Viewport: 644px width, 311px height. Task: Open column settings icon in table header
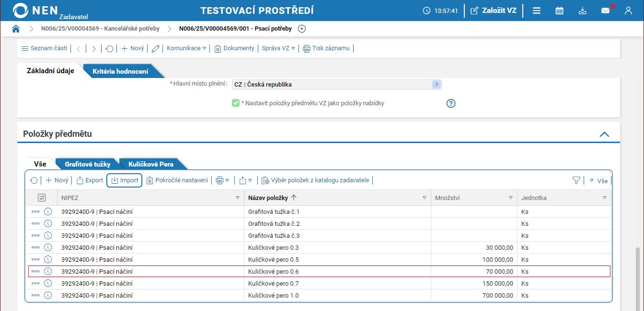(x=42, y=198)
